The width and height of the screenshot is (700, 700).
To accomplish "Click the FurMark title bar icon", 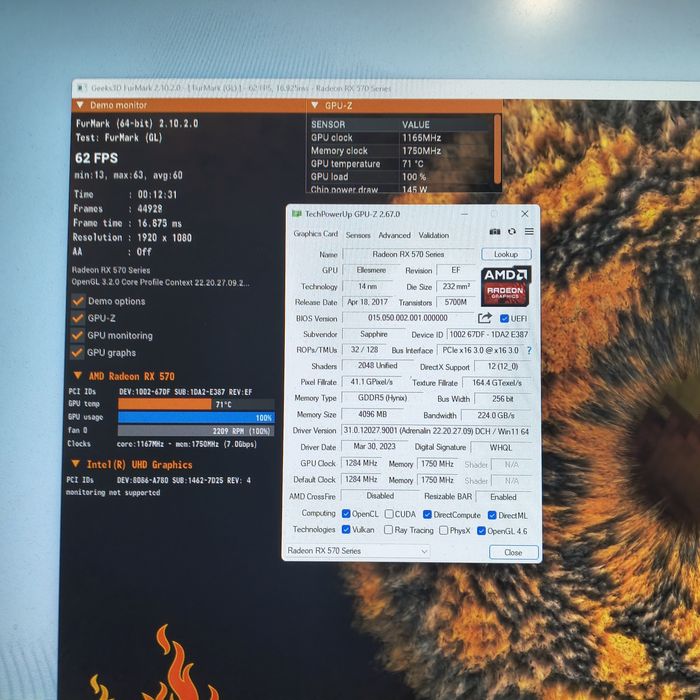I will [x=80, y=87].
